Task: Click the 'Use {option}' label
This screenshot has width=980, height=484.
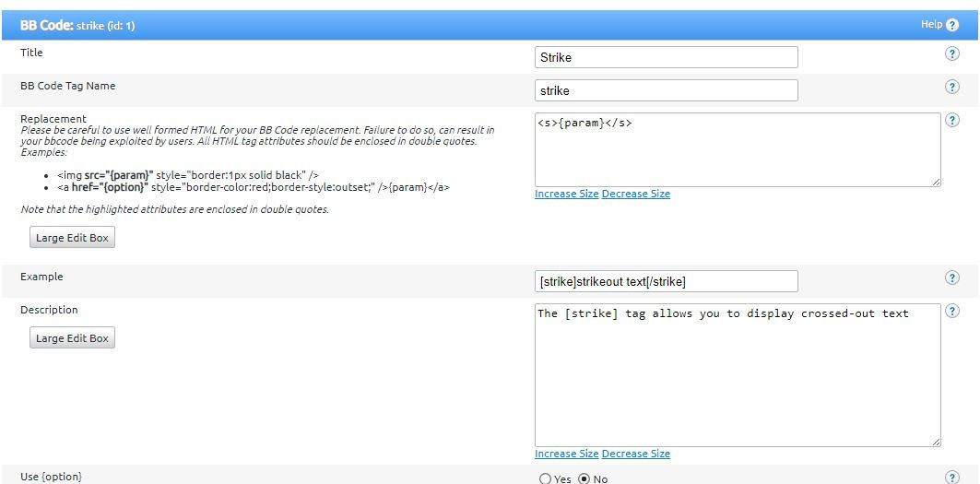Action: pyautogui.click(x=52, y=477)
